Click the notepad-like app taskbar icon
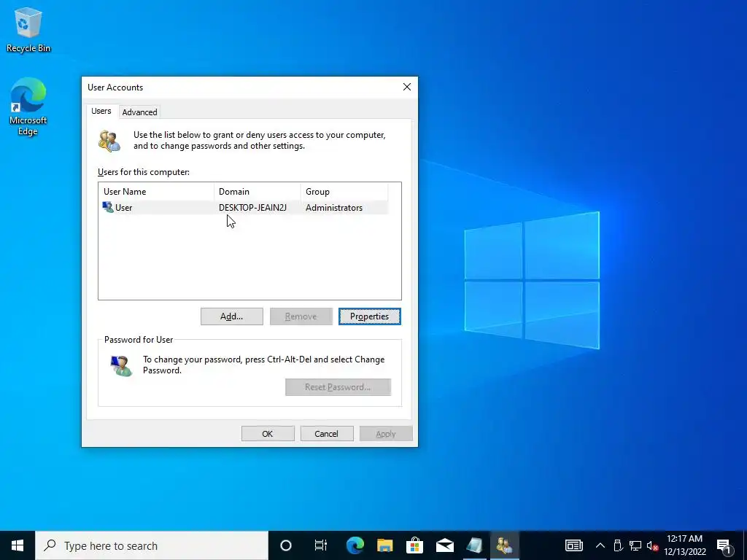 (x=474, y=545)
